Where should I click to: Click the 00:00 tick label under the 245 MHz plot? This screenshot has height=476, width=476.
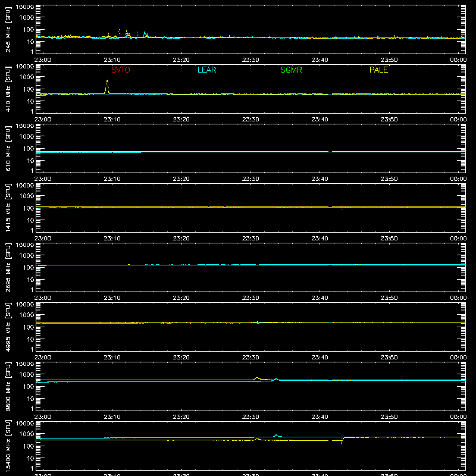458,60
